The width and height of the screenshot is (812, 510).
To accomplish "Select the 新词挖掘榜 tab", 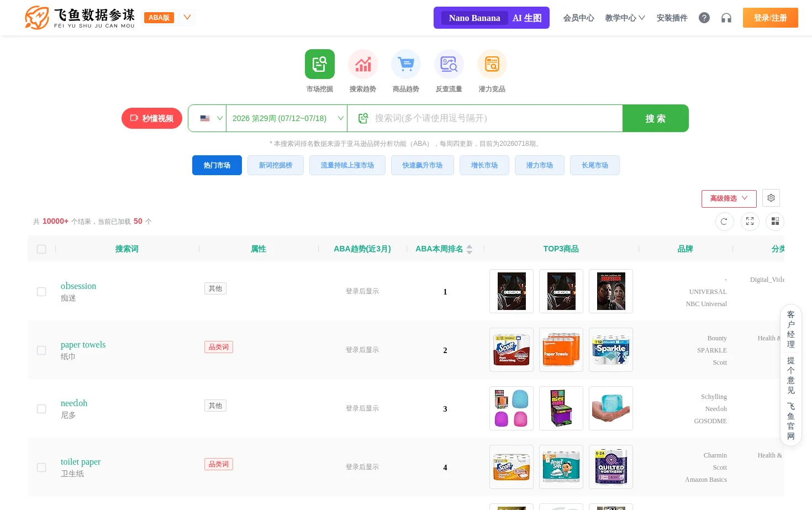I will pyautogui.click(x=276, y=165).
